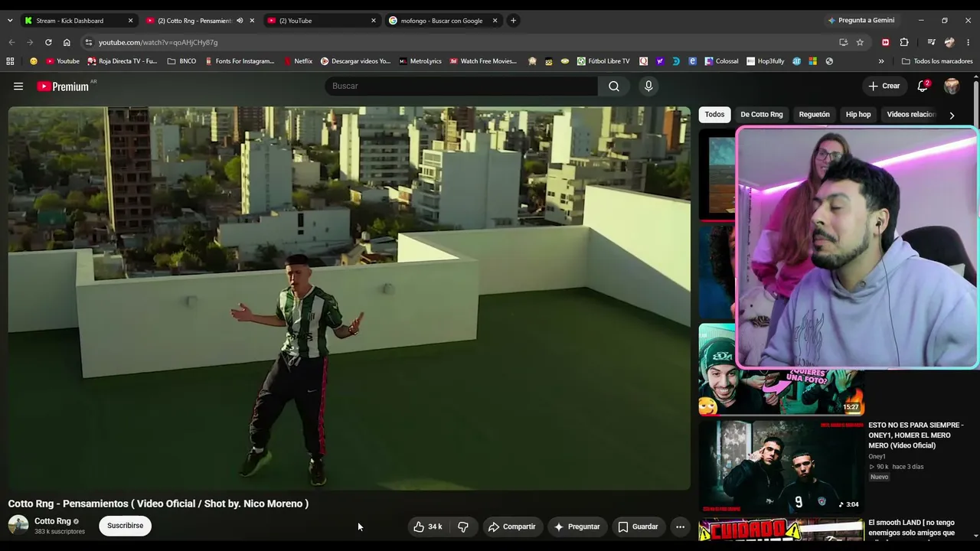Open the Cotto Rng channel avatar
The width and height of the screenshot is (980, 551).
[18, 526]
